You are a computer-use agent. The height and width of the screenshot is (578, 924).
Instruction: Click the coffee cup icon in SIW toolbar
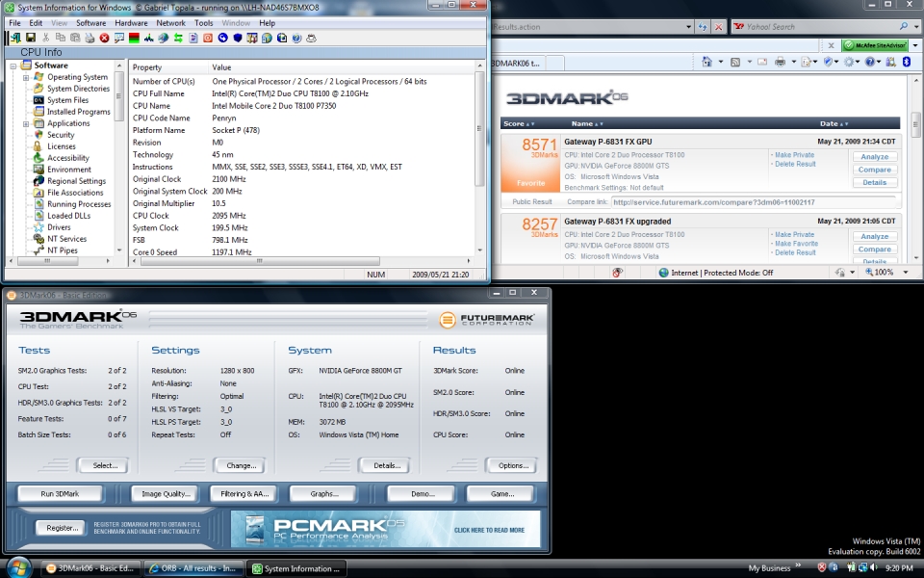pos(311,38)
